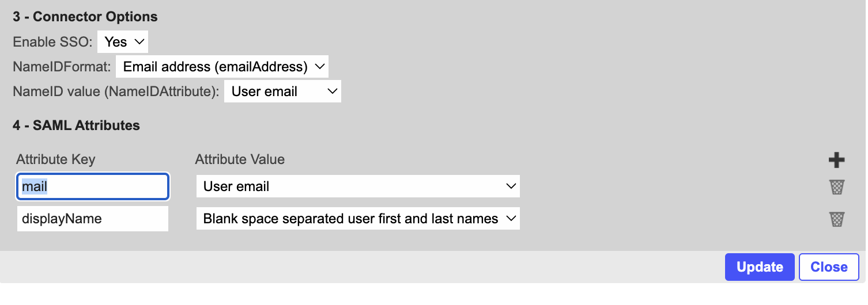Remove the displayName attribute row

[837, 219]
